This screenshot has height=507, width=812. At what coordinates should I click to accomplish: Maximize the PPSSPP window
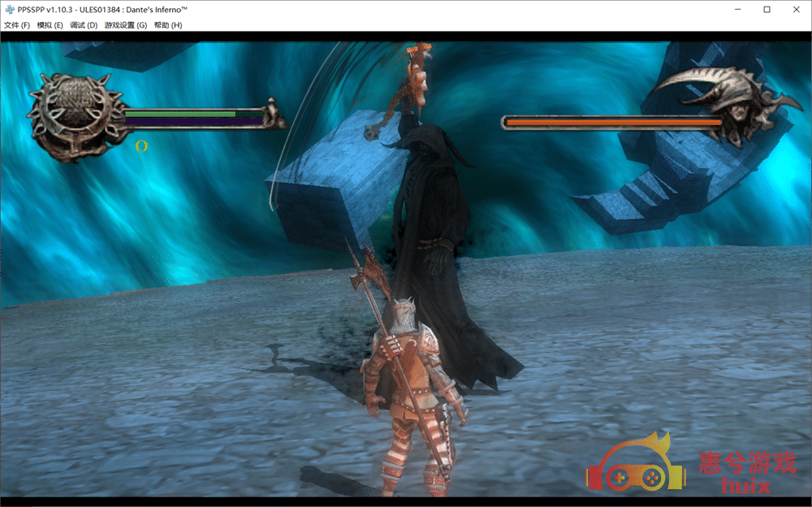click(x=767, y=9)
